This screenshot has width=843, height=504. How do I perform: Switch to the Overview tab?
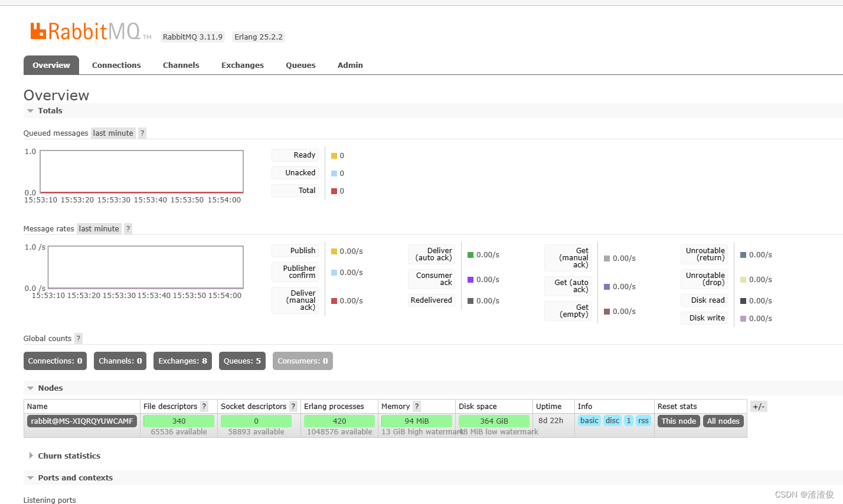coord(51,66)
